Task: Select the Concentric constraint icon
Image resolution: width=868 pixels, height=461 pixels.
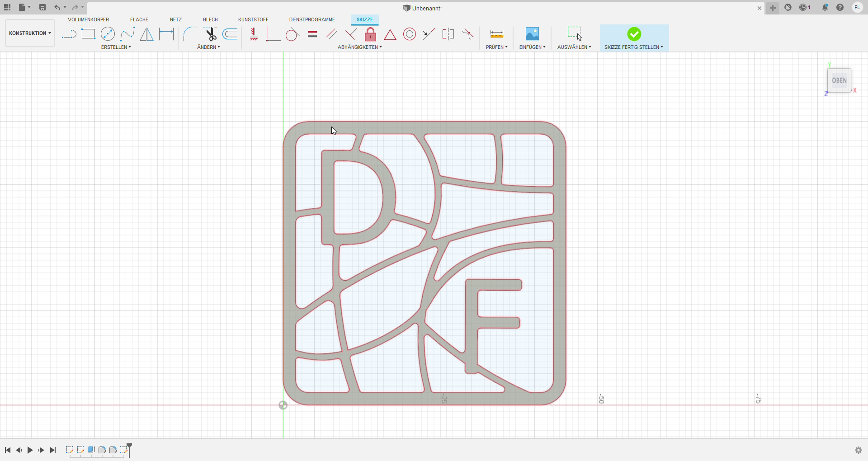Action: 410,34
